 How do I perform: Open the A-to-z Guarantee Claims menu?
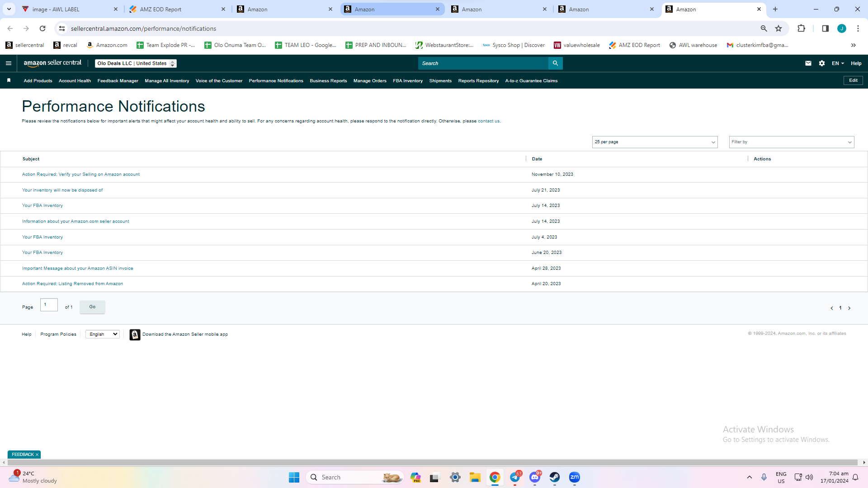tap(531, 81)
